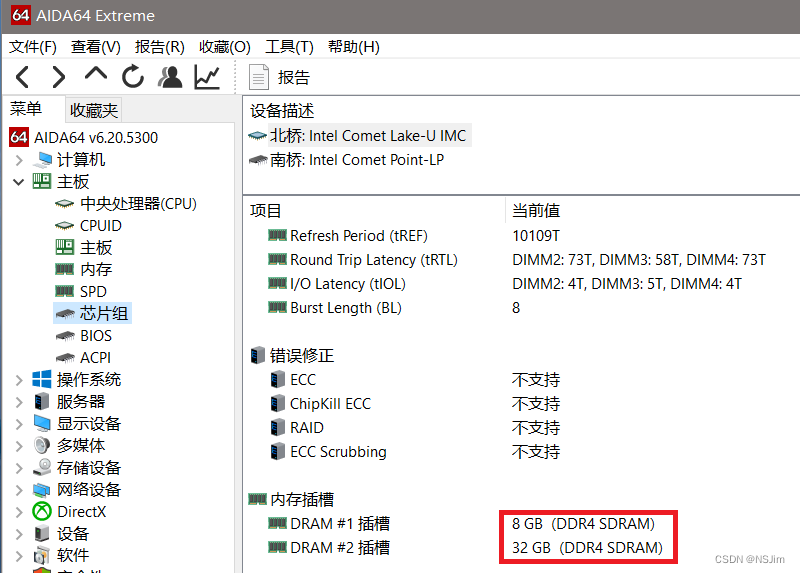Click the 当前值 column header

pos(536,210)
